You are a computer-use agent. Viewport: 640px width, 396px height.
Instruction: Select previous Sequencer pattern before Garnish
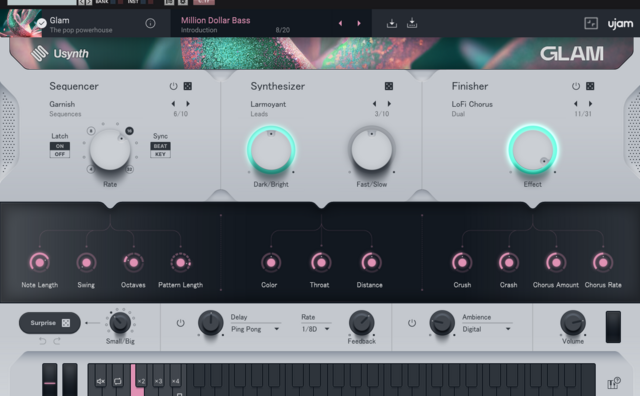tap(173, 104)
